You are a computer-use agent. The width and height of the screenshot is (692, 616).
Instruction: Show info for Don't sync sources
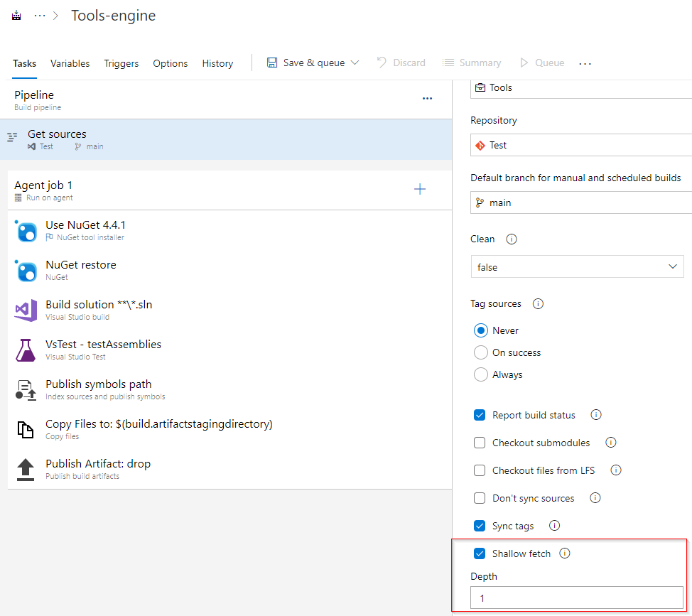click(595, 498)
